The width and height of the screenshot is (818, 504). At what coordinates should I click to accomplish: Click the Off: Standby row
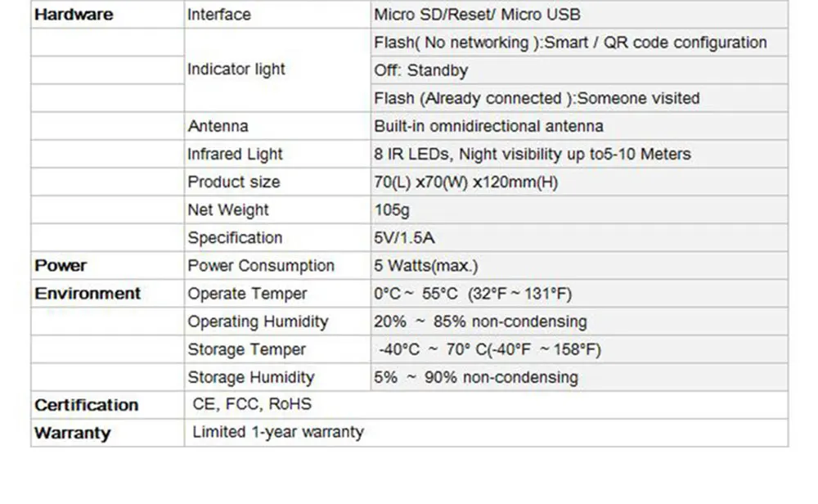579,70
